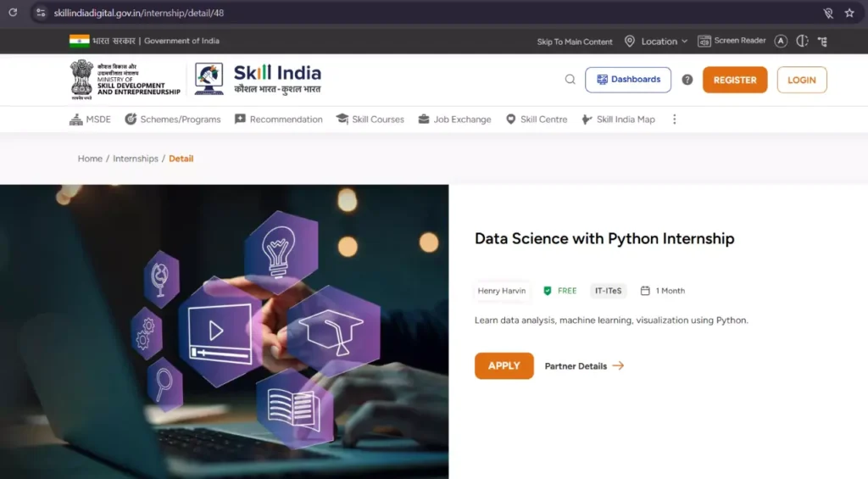
Task: Open site information icon in address bar
Action: pos(41,13)
